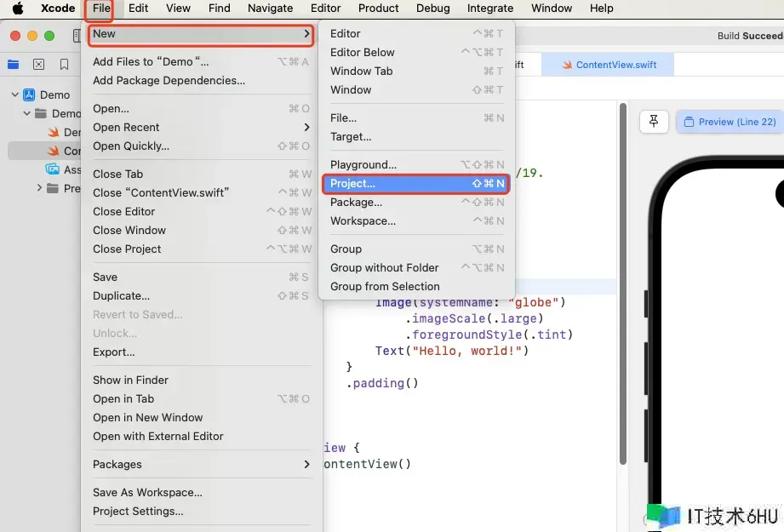Image resolution: width=784 pixels, height=532 pixels.
Task: Select the Source Control navigator icon
Action: click(x=38, y=64)
